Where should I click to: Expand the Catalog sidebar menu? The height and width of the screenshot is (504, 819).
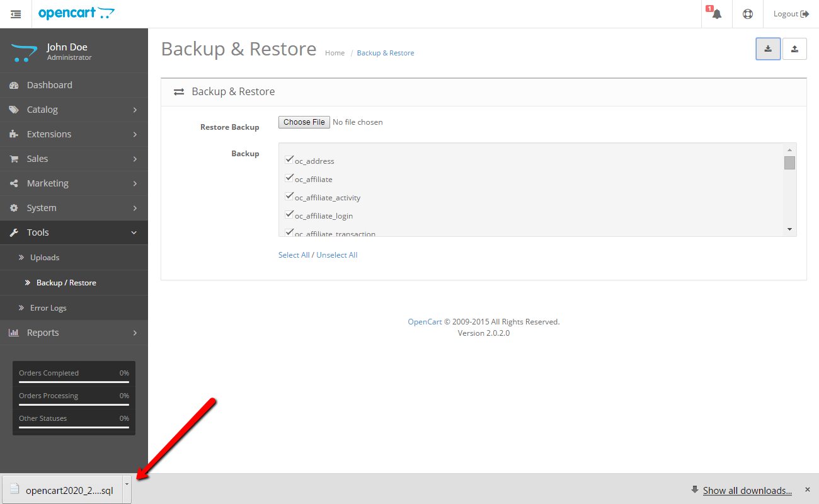(74, 109)
